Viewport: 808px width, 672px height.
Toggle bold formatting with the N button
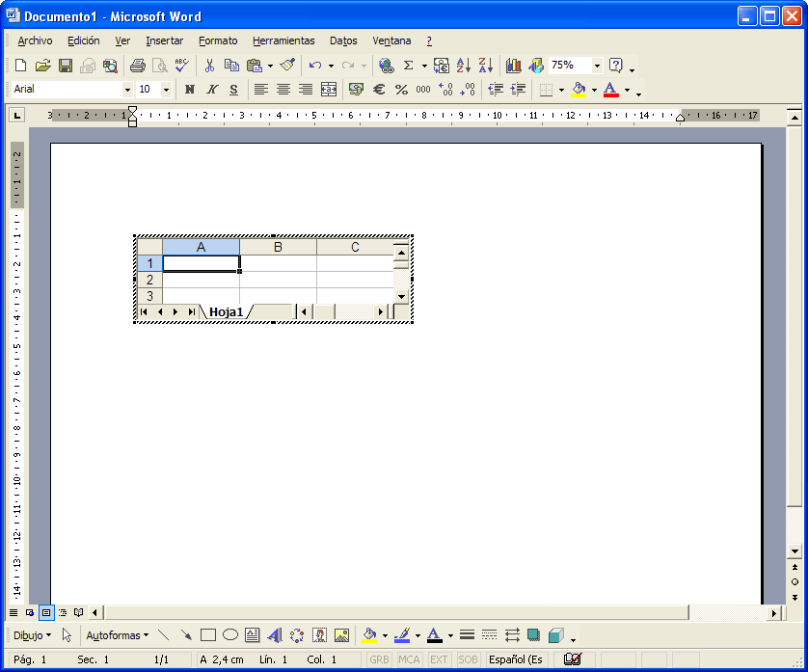point(189,89)
